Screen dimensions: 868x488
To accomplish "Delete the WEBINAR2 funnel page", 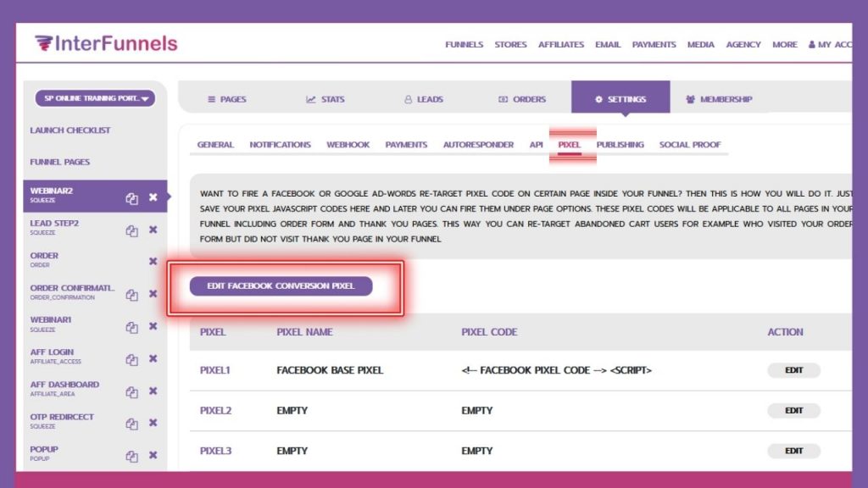I will coord(153,197).
